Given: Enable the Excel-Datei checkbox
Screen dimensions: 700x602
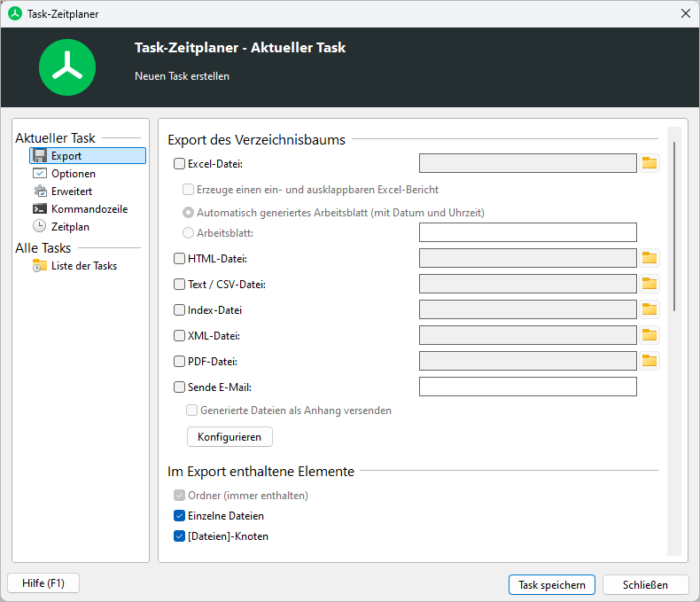Looking at the screenshot, I should (x=179, y=164).
